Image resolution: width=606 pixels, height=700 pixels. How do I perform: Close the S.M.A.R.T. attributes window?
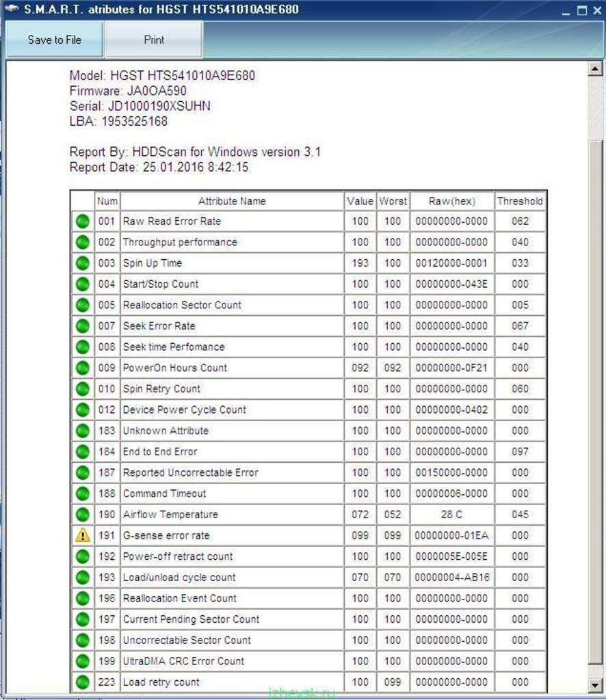[x=597, y=10]
